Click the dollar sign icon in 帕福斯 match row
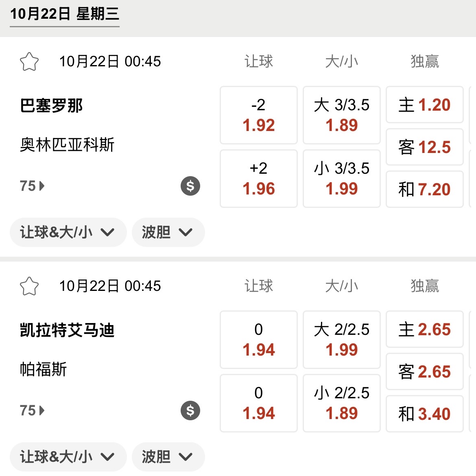The image size is (476, 476). [190, 410]
